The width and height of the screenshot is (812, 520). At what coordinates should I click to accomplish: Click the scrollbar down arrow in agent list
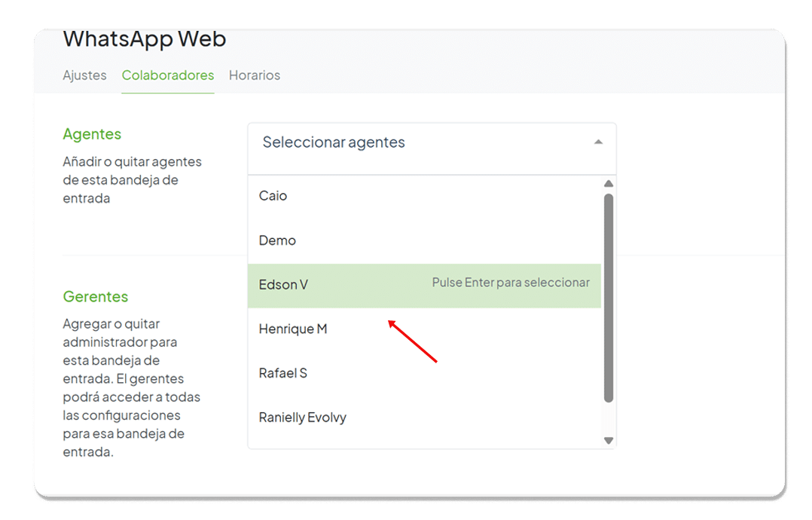coord(609,441)
